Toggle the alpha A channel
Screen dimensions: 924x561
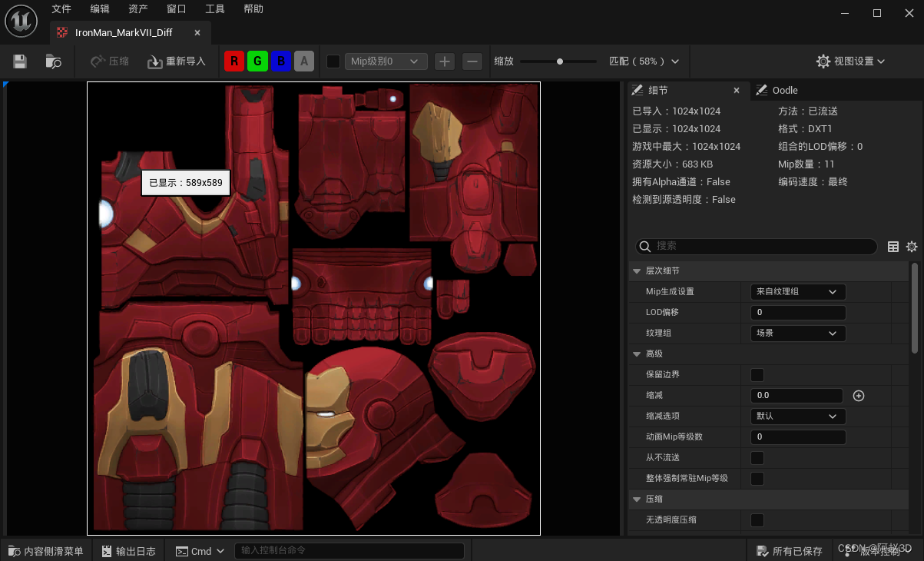304,61
